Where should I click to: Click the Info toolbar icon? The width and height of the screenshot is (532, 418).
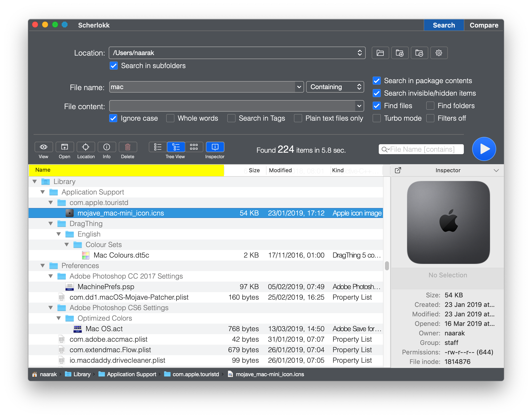(x=107, y=147)
